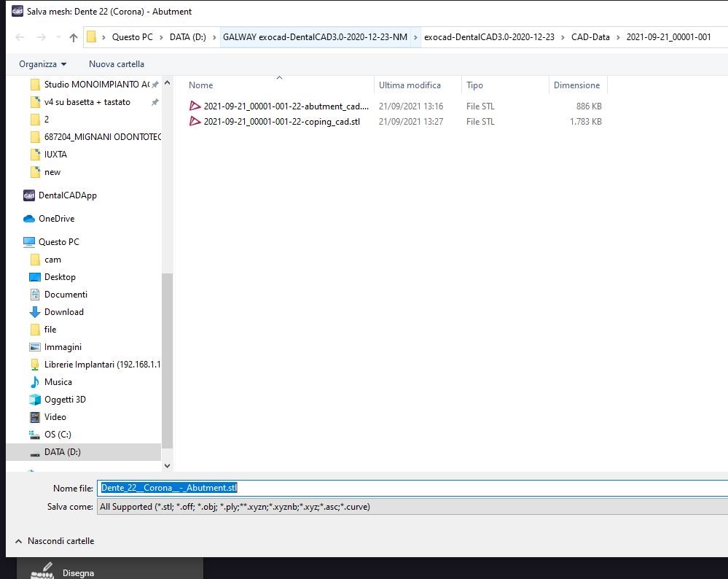This screenshot has width=728, height=579.
Task: Select the abutment_cad STL file icon
Action: click(x=195, y=106)
